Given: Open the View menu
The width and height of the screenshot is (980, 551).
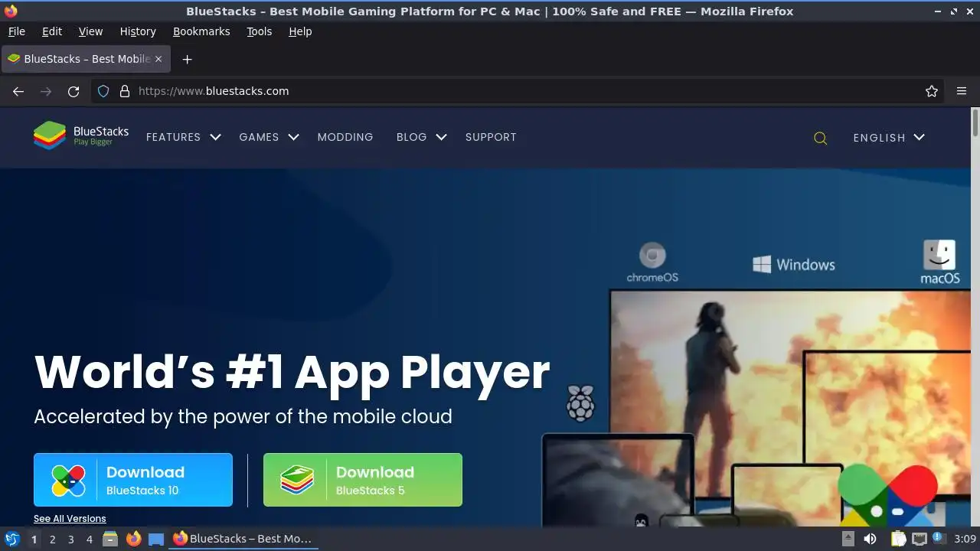Looking at the screenshot, I should 90,31.
